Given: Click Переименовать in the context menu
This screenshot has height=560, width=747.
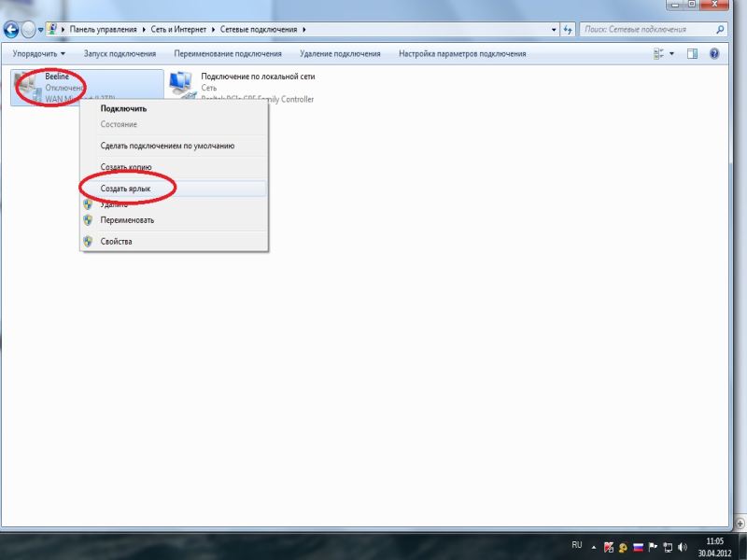Looking at the screenshot, I should coord(127,220).
